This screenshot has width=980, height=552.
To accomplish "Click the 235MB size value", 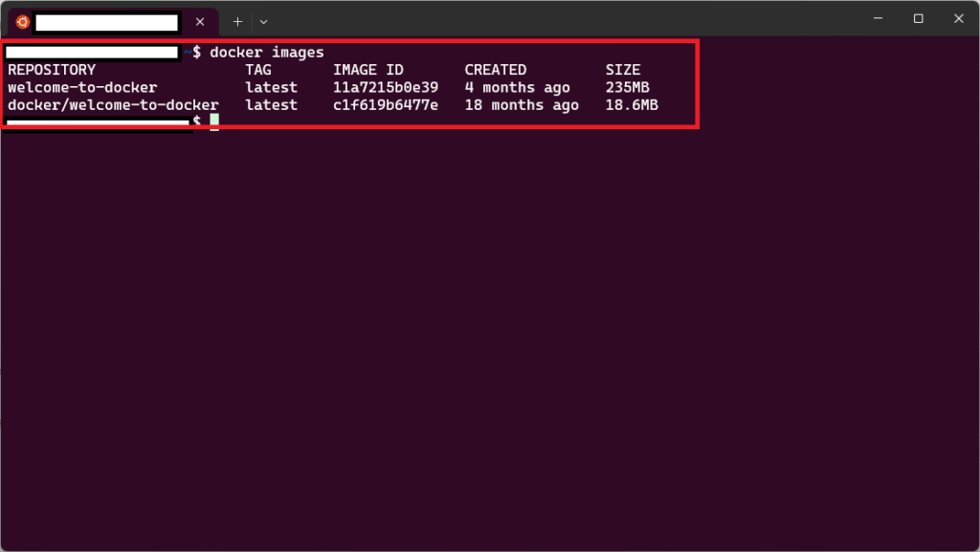I will click(x=628, y=87).
